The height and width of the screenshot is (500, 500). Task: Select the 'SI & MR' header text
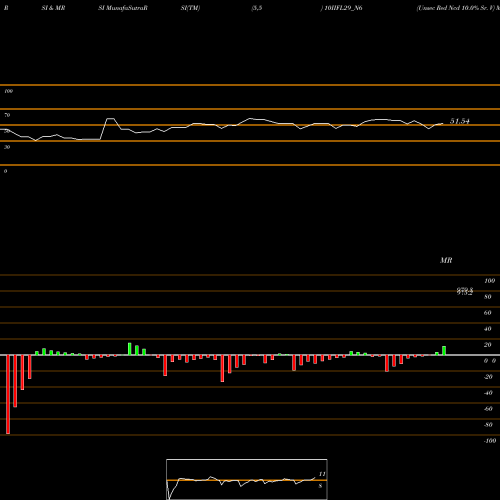(53, 8)
